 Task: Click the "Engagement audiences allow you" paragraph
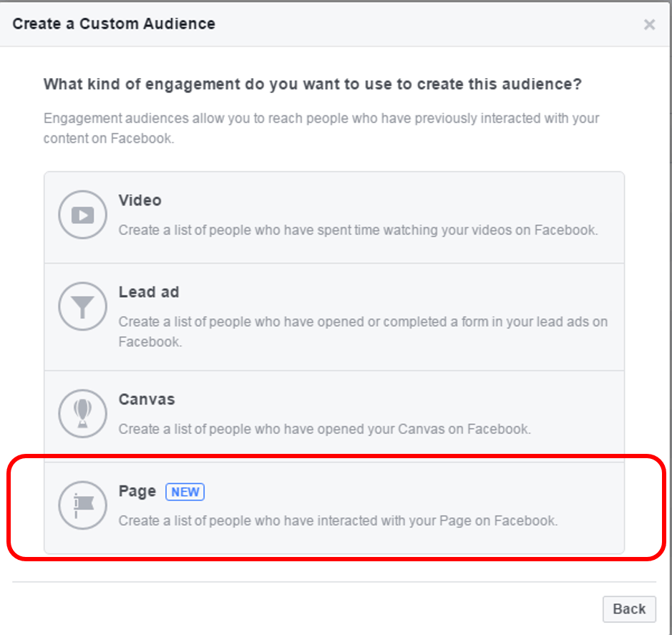coord(321,128)
